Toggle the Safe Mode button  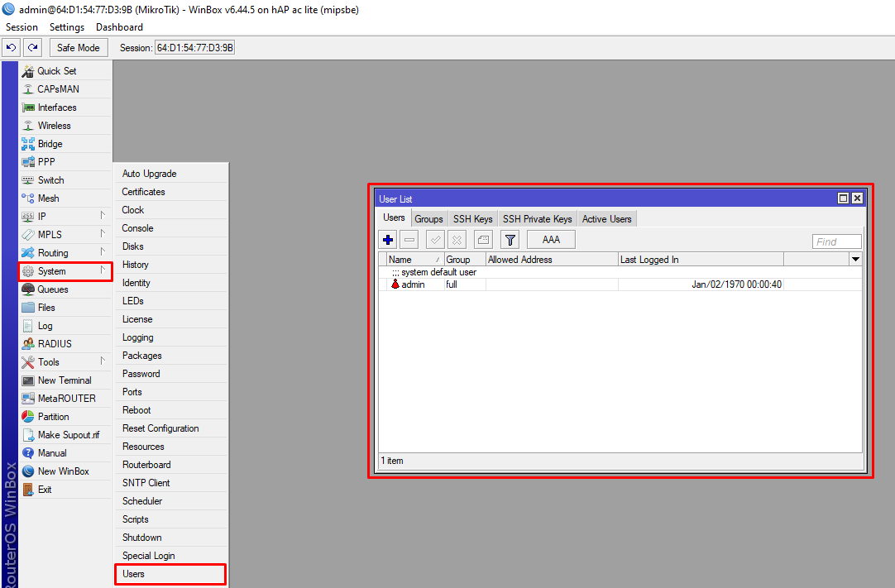coord(79,48)
